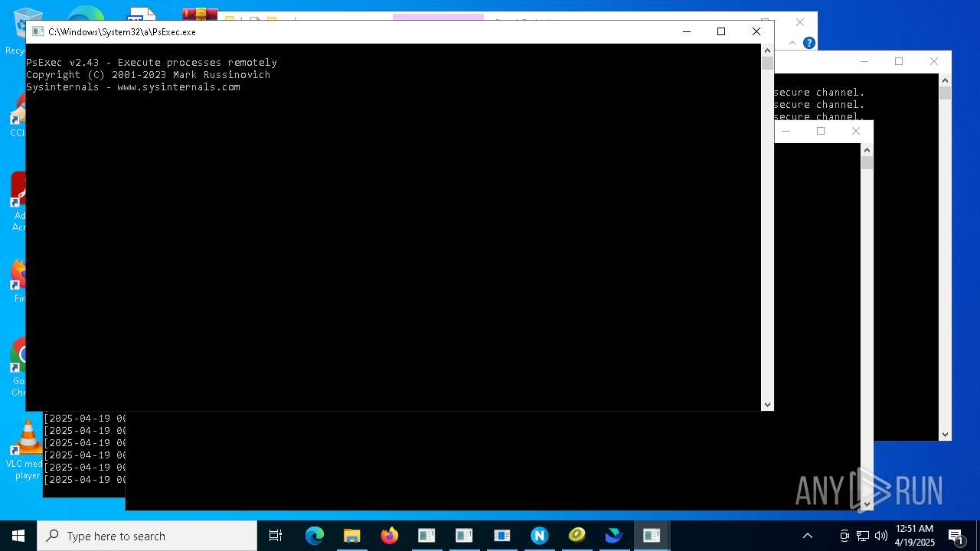The image size is (980, 551).
Task: Type in the taskbar search box
Action: tap(147, 536)
